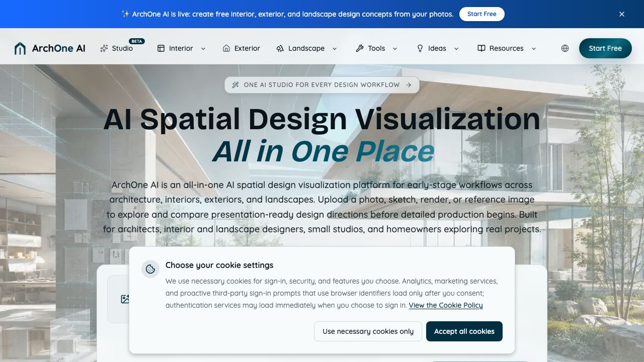Click the Interior layout icon
Image resolution: width=644 pixels, height=362 pixels.
[x=161, y=48]
